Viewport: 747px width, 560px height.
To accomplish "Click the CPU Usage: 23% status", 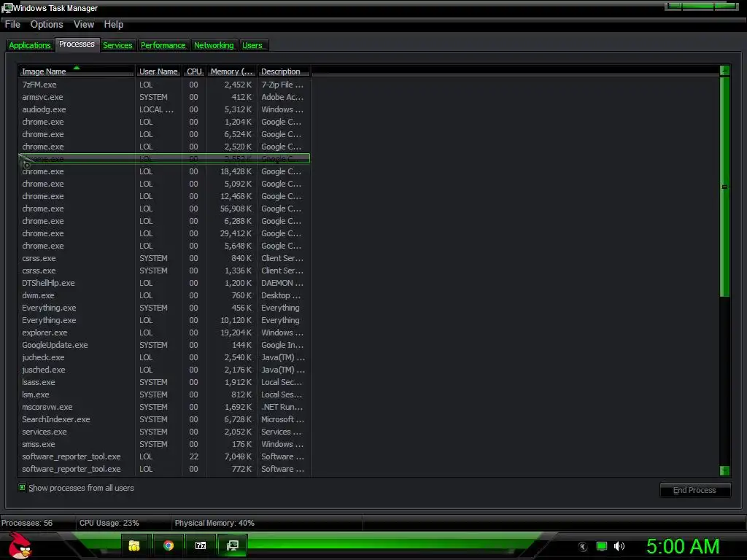I will pyautogui.click(x=109, y=523).
